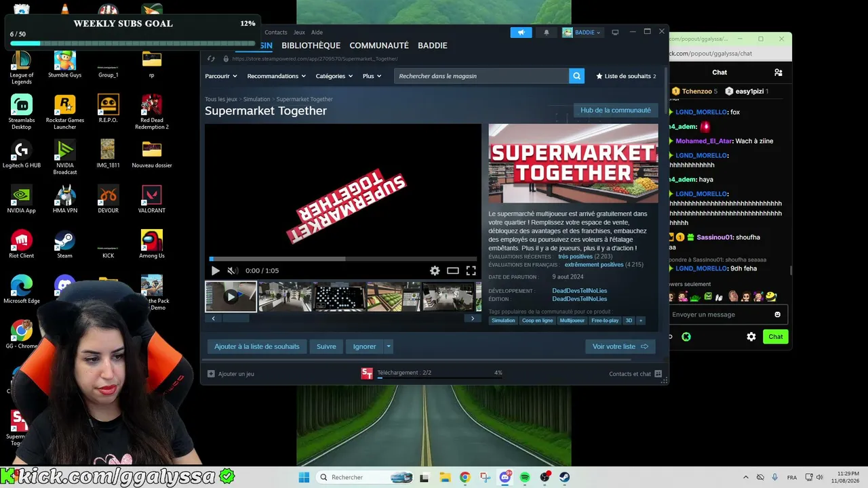
Task: Open the video settings gear
Action: point(435,270)
